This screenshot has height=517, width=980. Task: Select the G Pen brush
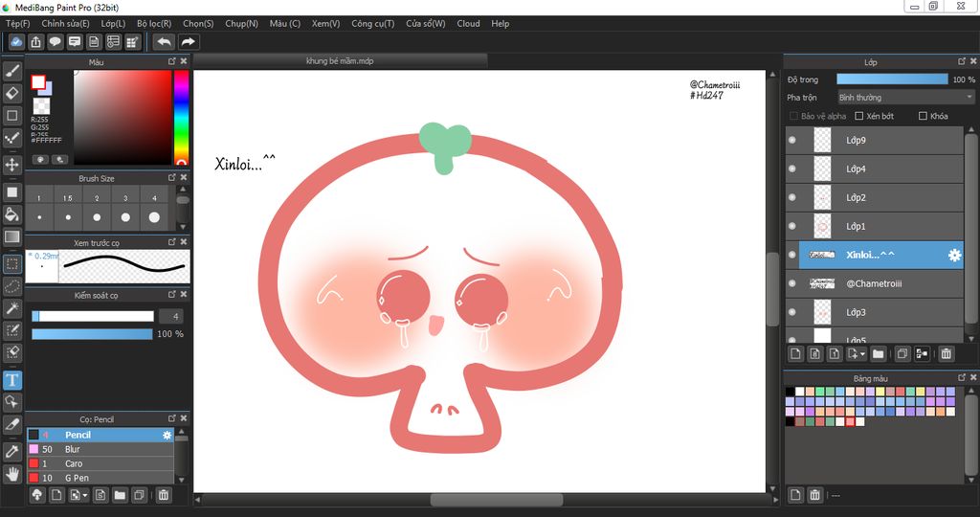[x=100, y=478]
